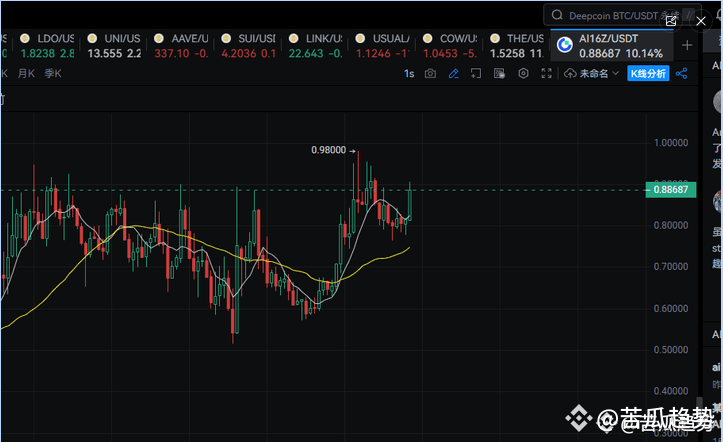The image size is (723, 442).
Task: Open the USUAL/USDT ticker tab
Action: coord(383,46)
